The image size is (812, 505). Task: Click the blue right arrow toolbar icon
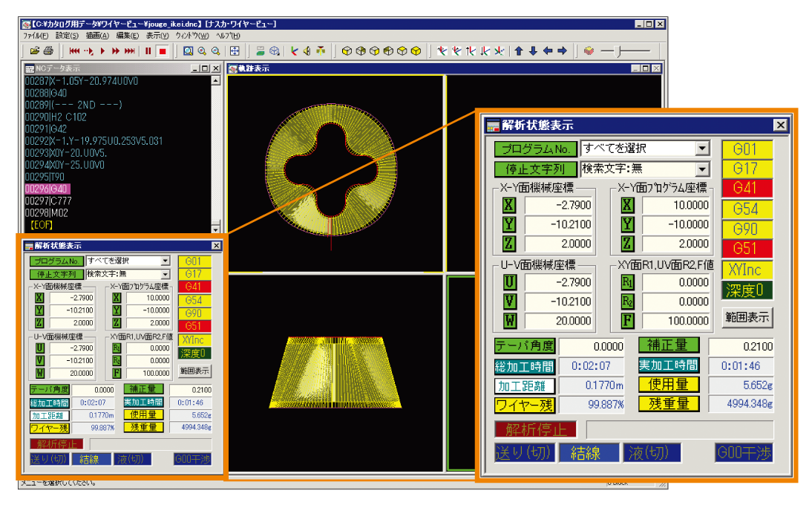coord(562,50)
